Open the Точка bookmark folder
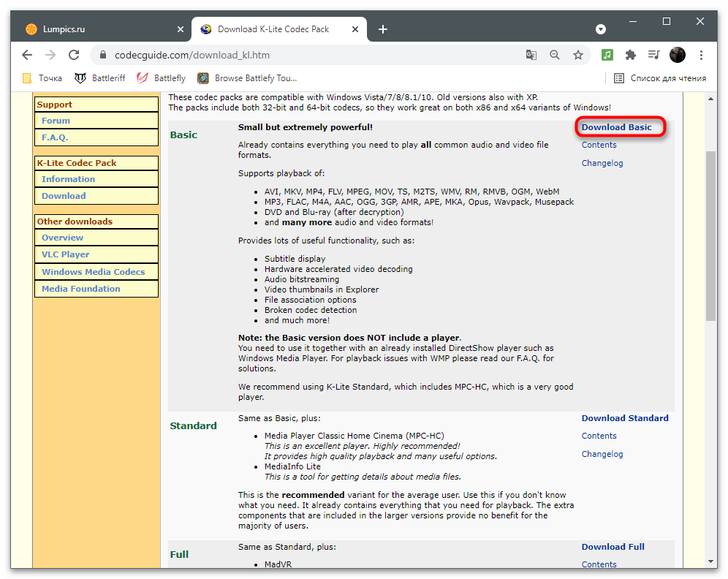The height and width of the screenshot is (579, 728). click(x=42, y=78)
